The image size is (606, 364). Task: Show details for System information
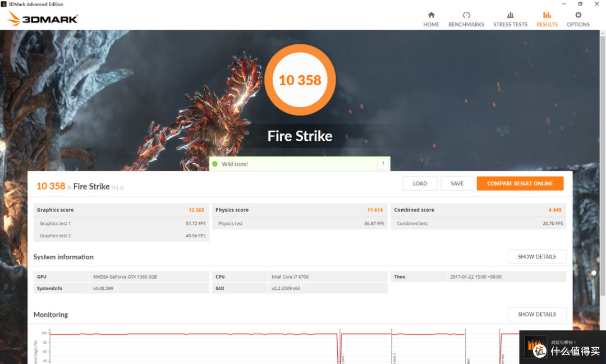(x=537, y=256)
